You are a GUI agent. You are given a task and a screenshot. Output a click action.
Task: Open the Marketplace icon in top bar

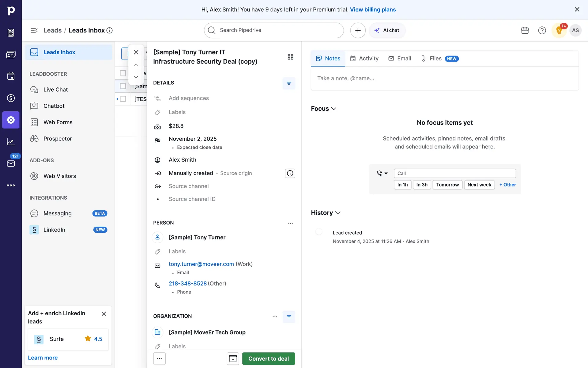pyautogui.click(x=525, y=30)
